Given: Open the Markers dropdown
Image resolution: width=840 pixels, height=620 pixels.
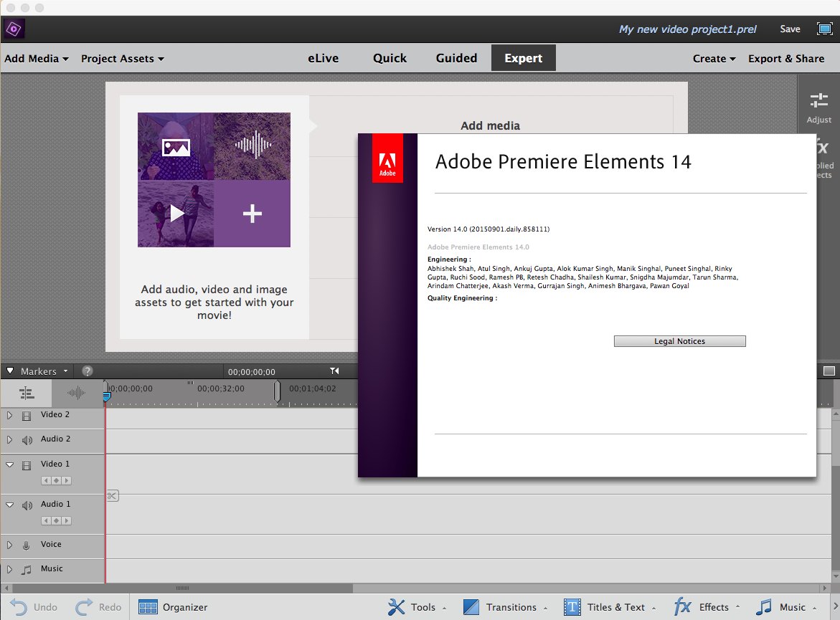Looking at the screenshot, I should point(44,371).
